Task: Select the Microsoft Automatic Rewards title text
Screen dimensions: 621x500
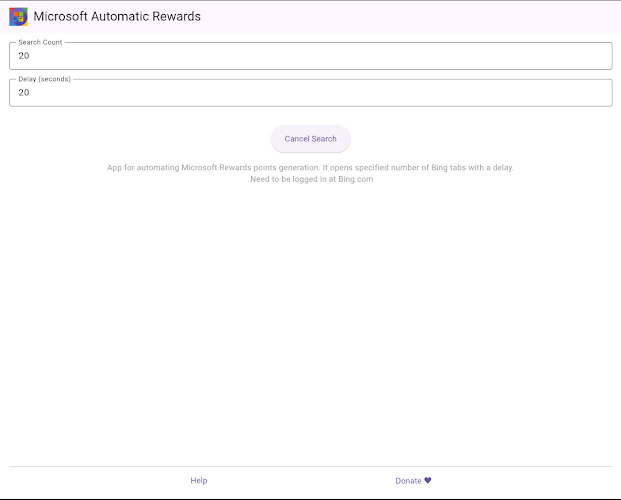Action: [x=117, y=17]
